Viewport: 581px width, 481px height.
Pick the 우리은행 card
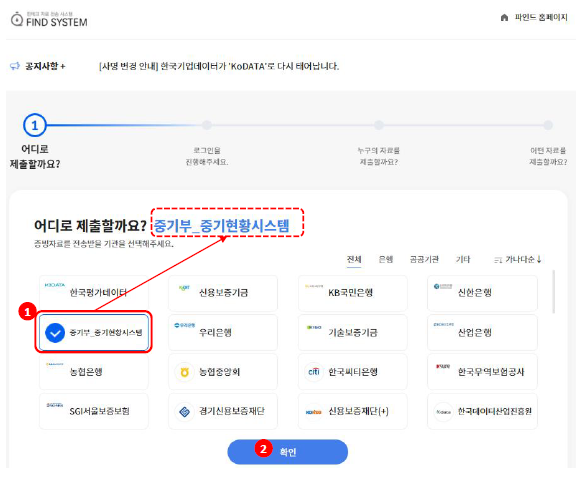[223, 332]
